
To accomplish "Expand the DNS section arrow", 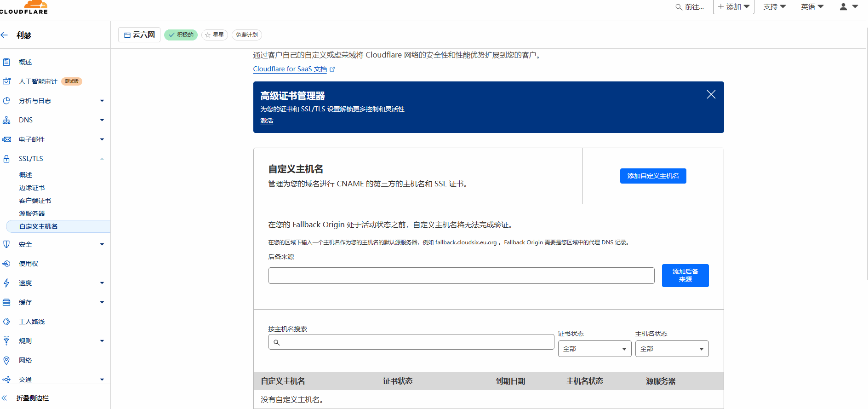I will 102,120.
